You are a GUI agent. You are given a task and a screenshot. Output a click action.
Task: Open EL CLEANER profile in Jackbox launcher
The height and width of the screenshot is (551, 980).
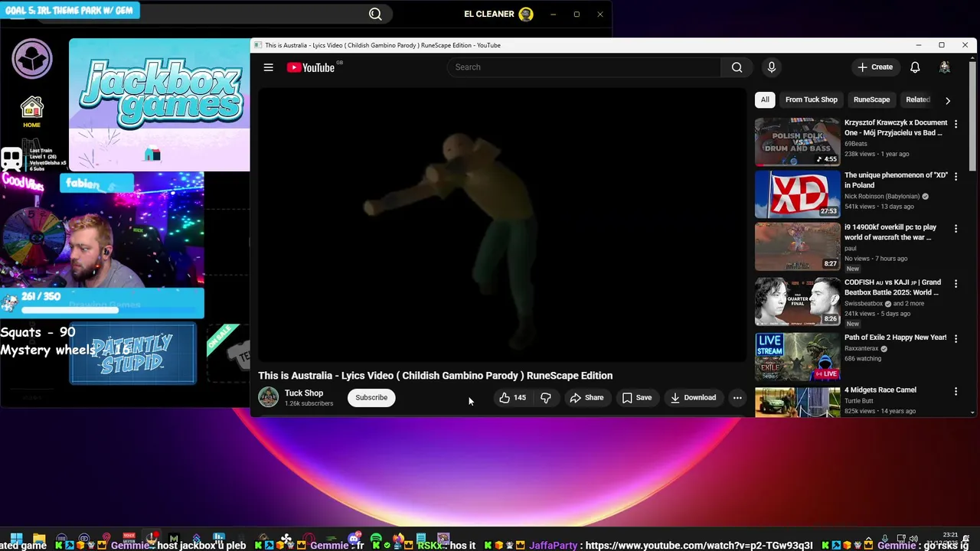pyautogui.click(x=499, y=14)
